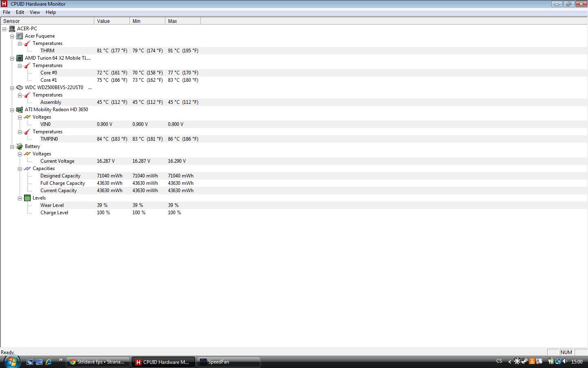
Task: Click CPUID Hardware Monitor taskbar button
Action: [x=163, y=362]
